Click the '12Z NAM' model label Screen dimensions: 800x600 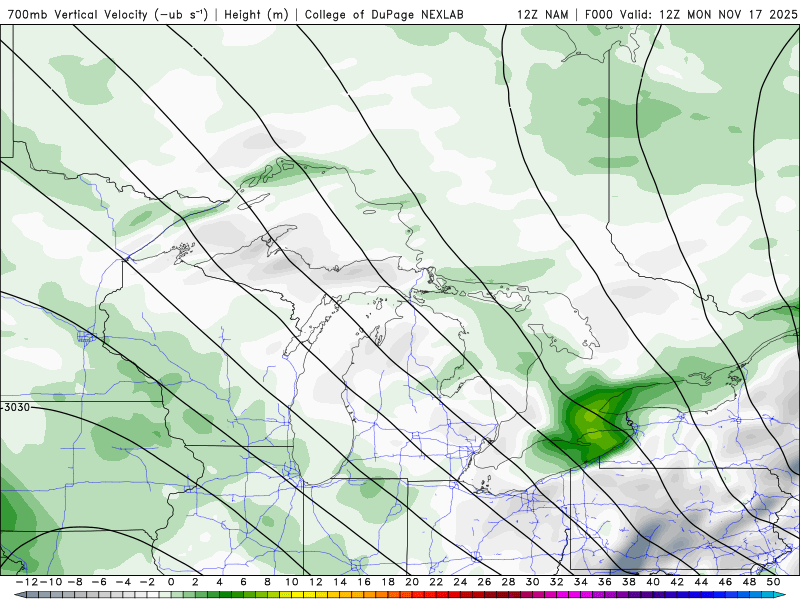click(543, 14)
